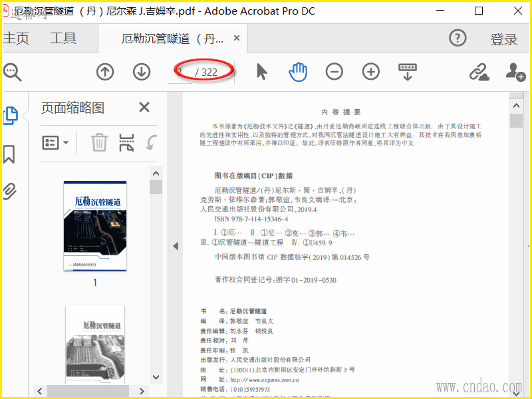Click the document vertical scrollbar thumb
532x399 pixels.
(x=516, y=120)
